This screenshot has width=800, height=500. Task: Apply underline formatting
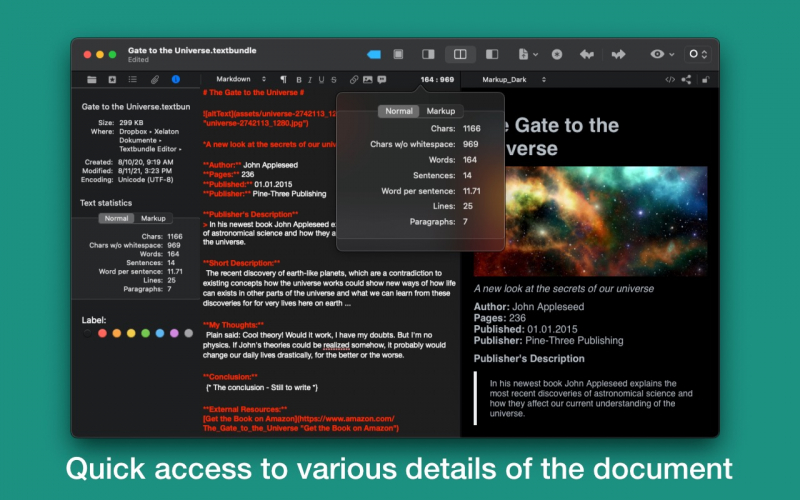(321, 80)
